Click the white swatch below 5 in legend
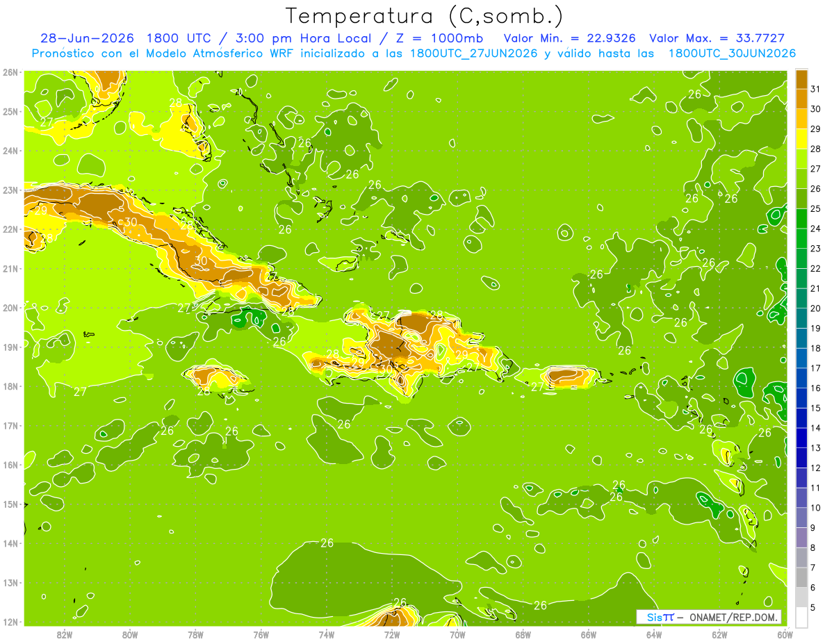Viewport: 834px width, 644px height. pyautogui.click(x=801, y=618)
